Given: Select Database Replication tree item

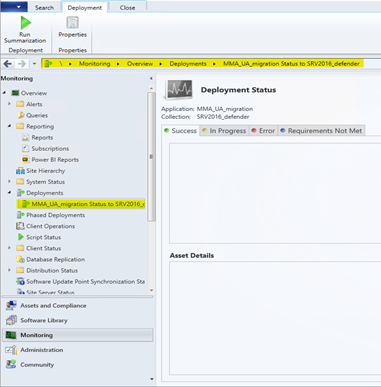Looking at the screenshot, I should [55, 259].
